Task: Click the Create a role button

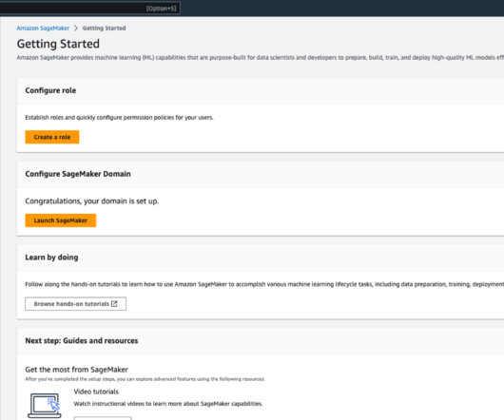Action: (52, 137)
